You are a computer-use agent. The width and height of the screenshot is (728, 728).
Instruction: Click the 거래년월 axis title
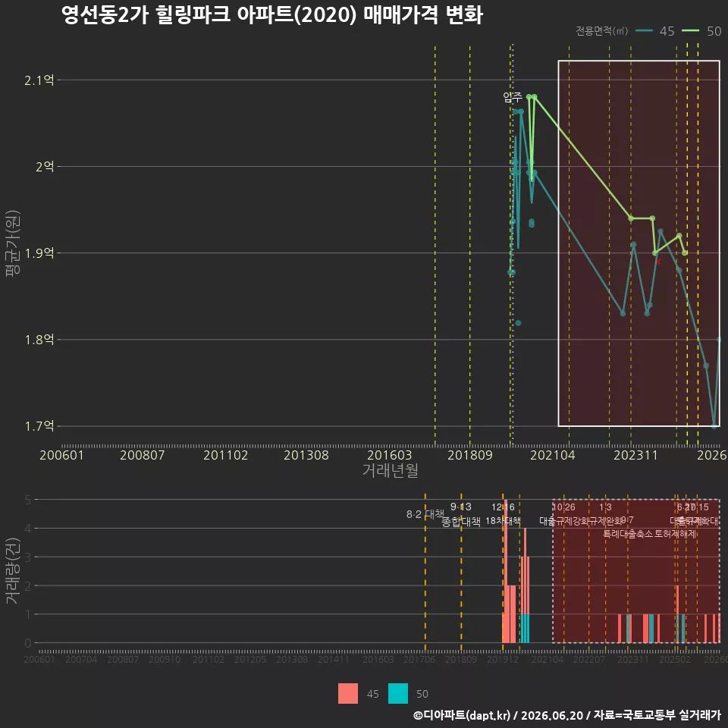pos(391,470)
